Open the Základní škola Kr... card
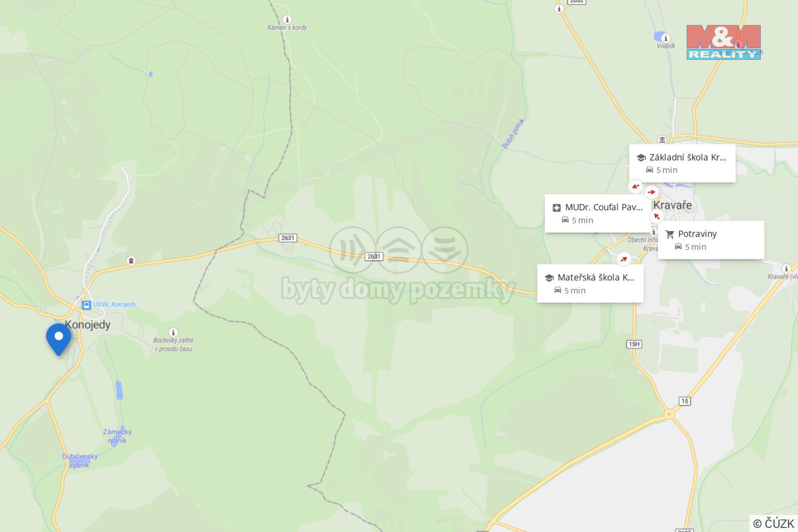This screenshot has height=532, width=798. 682,163
